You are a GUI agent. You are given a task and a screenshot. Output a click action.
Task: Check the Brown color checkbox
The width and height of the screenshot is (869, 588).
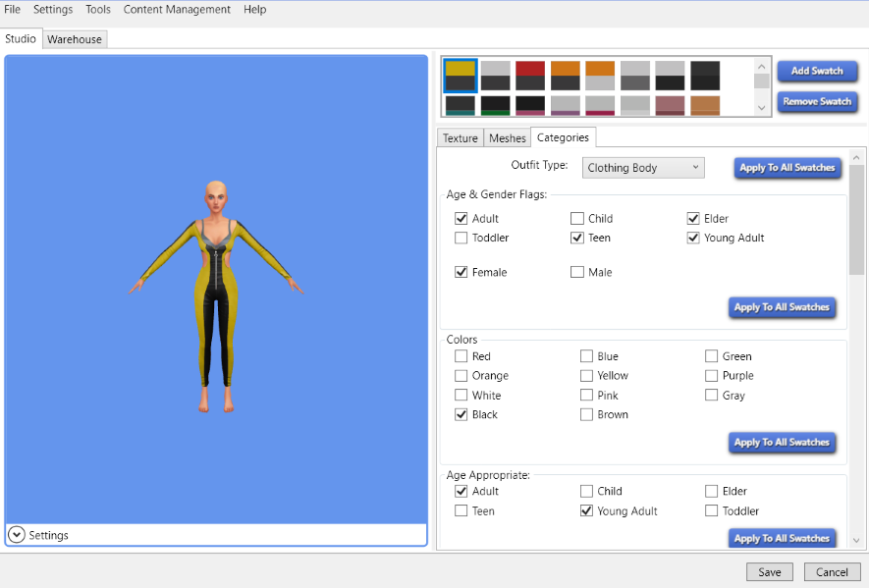tap(586, 414)
